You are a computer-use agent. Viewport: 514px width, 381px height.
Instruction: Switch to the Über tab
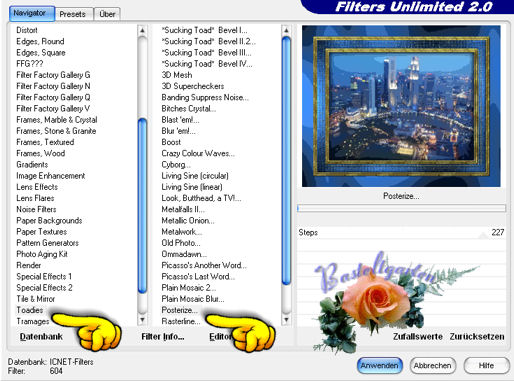click(x=107, y=14)
